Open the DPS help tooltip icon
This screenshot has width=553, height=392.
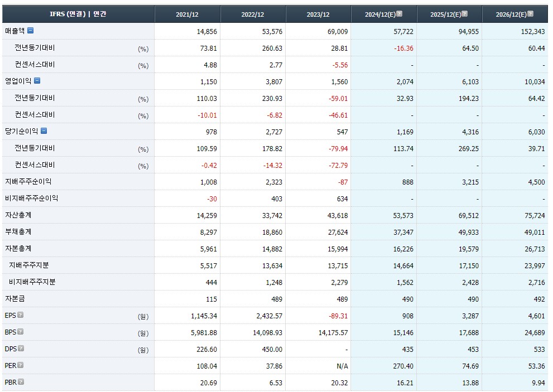21,349
